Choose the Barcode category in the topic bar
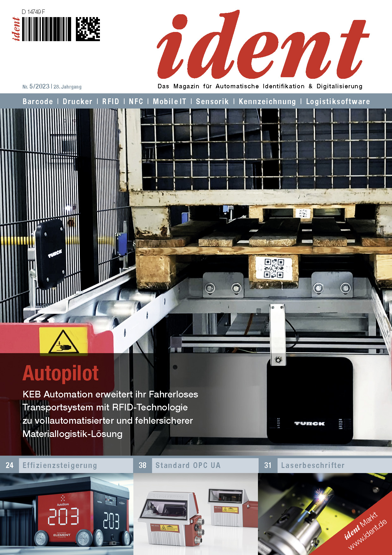 (38, 102)
